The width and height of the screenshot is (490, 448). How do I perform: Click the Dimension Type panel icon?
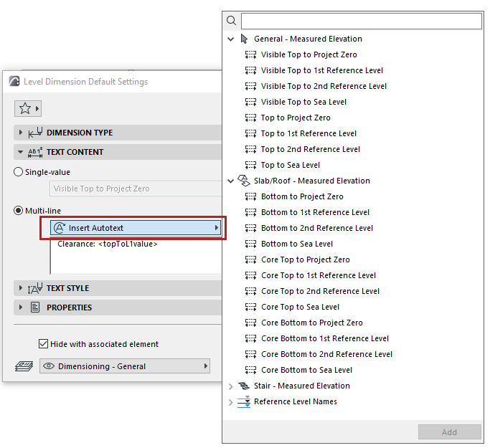coord(35,133)
